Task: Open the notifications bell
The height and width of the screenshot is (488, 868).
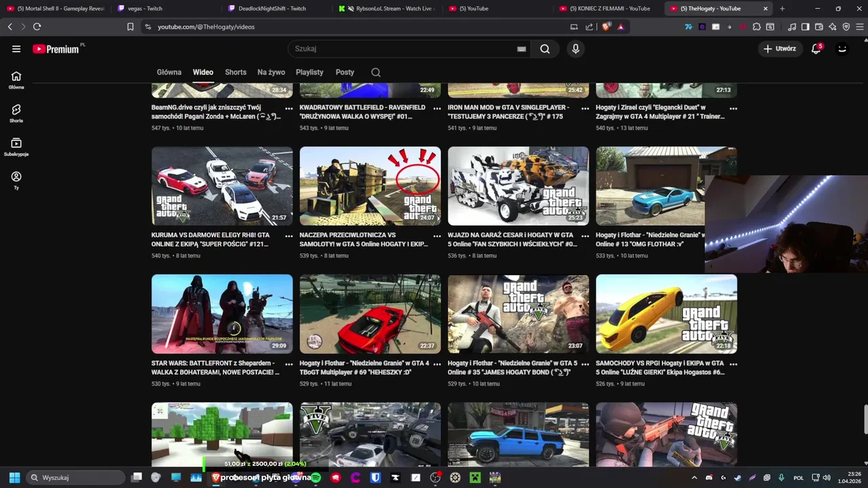Action: pos(816,49)
